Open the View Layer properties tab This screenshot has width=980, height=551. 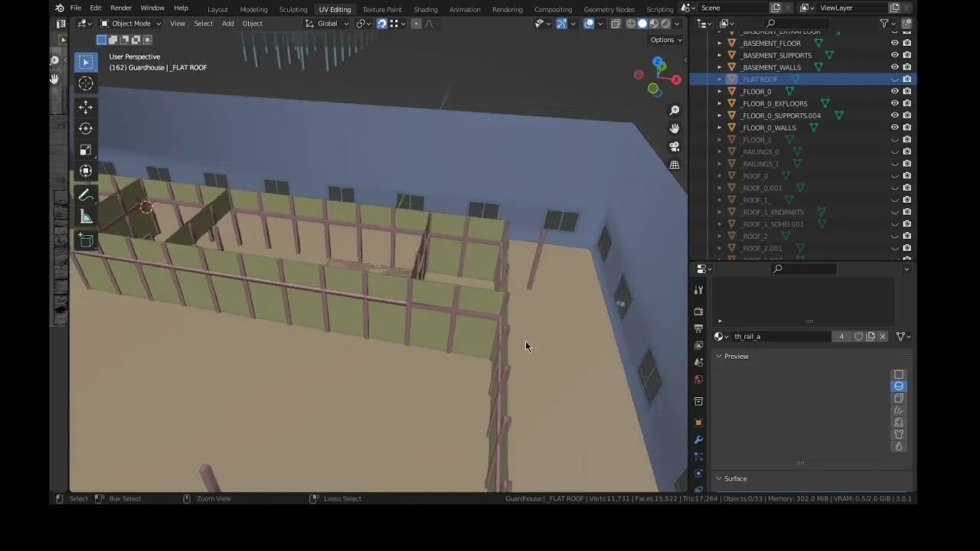[698, 345]
